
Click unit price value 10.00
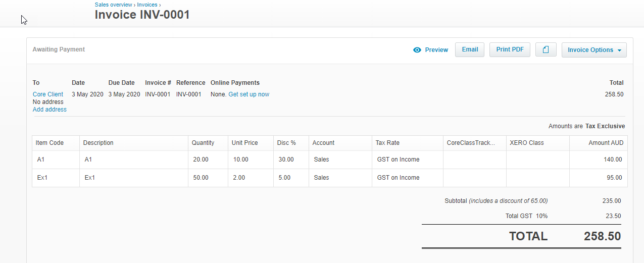point(240,160)
